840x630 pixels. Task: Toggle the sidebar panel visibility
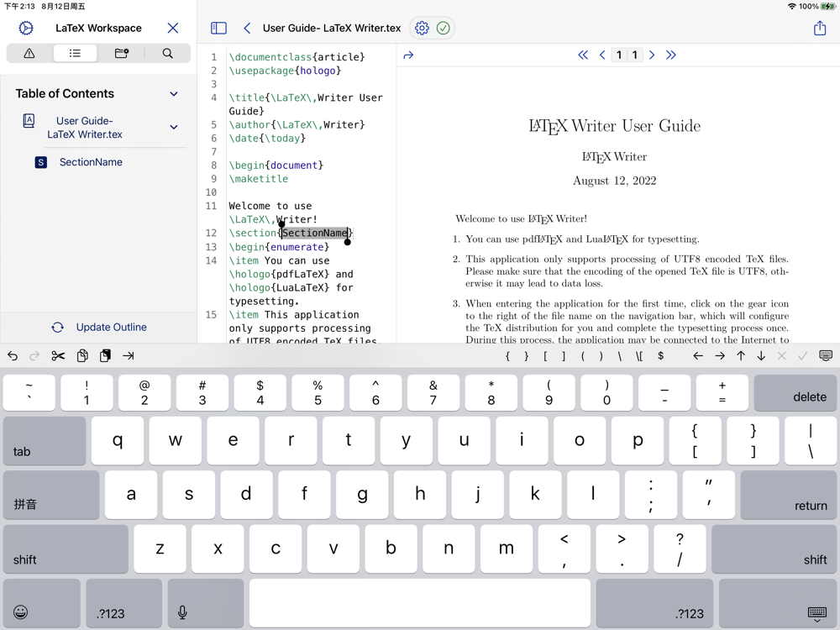(x=218, y=28)
